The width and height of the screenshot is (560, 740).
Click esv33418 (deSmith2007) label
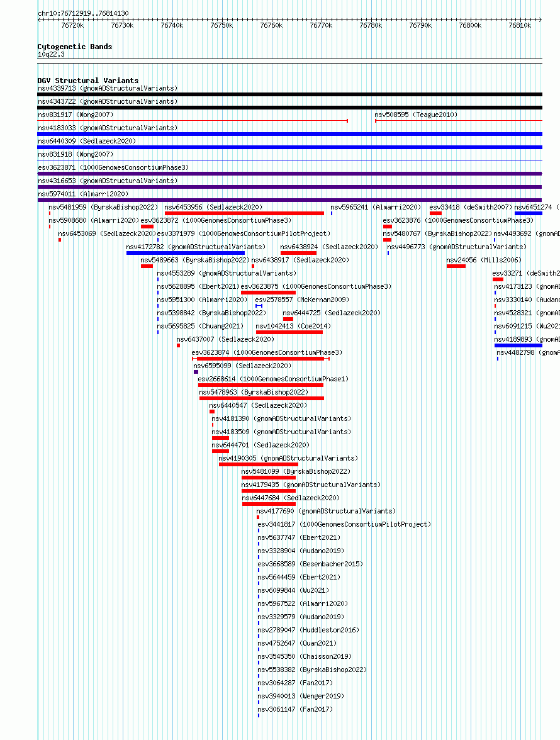(x=471, y=207)
